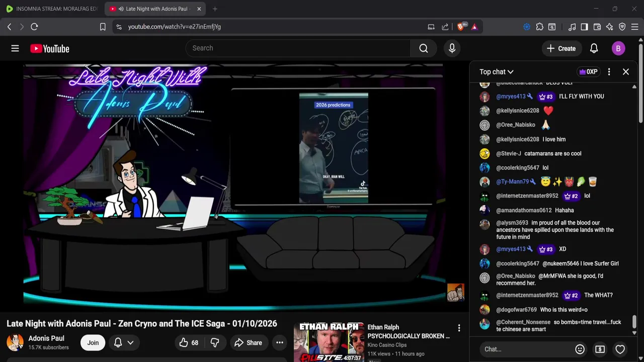Open more actions ellipsis under video
The image size is (644, 362).
point(280,342)
